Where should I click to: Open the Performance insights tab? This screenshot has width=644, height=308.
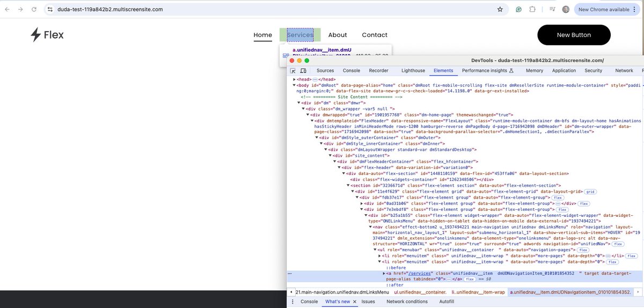[488, 70]
